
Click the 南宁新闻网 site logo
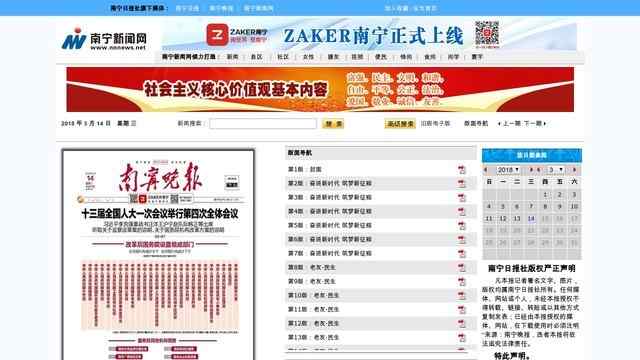point(104,39)
